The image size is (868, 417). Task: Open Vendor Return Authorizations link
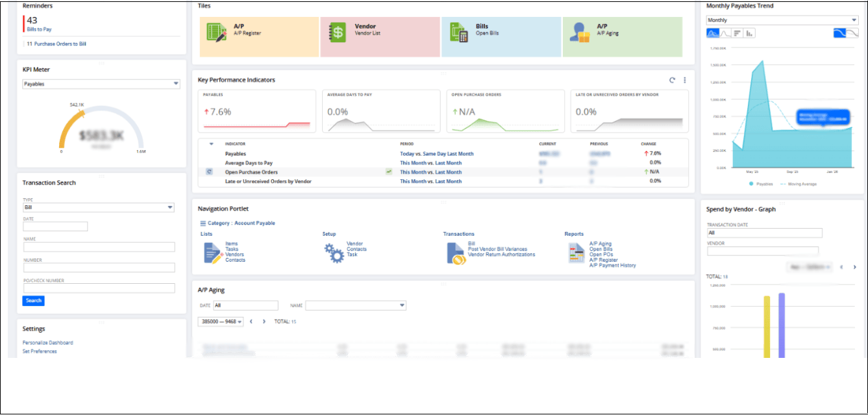[x=502, y=255]
